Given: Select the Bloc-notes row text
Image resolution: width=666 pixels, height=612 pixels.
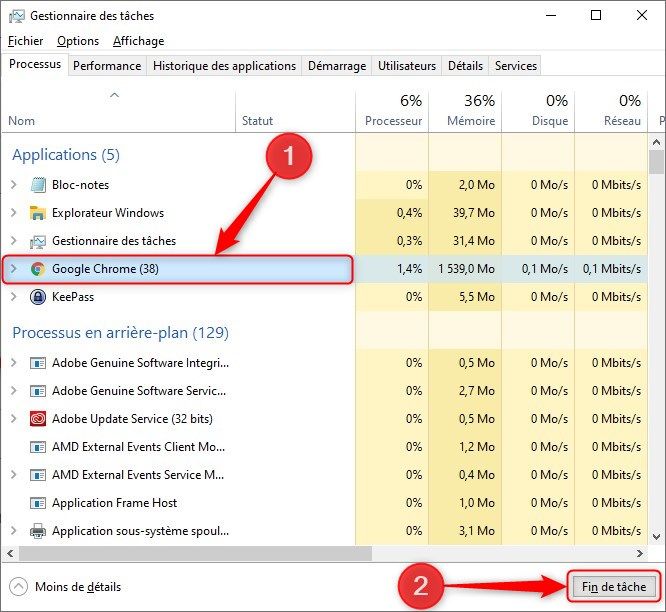Looking at the screenshot, I should coord(80,185).
